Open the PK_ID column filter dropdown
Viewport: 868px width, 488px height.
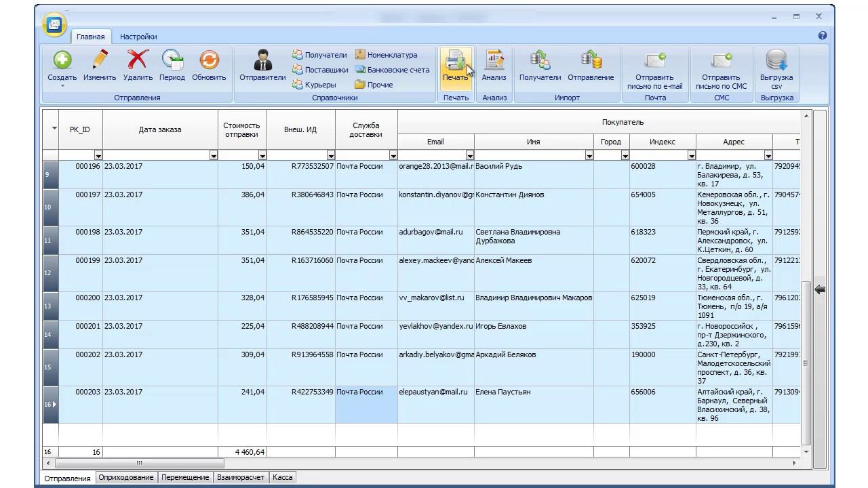(x=98, y=156)
